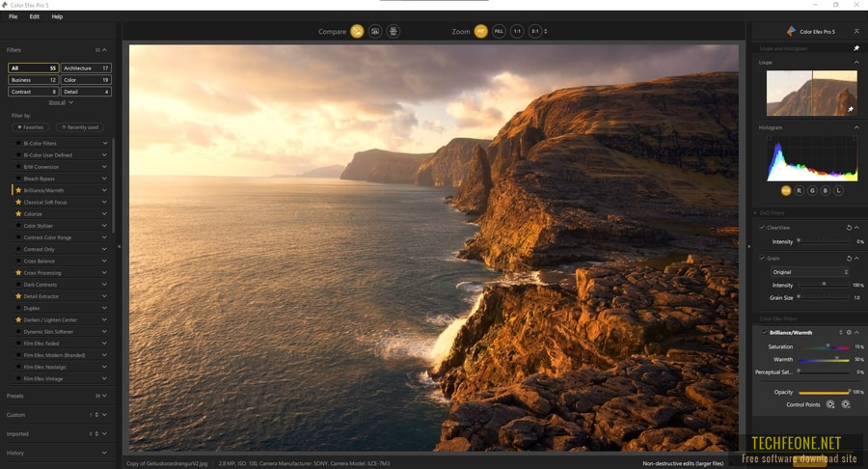The height and width of the screenshot is (469, 868).
Task: Open the Edit menu
Action: 35,16
